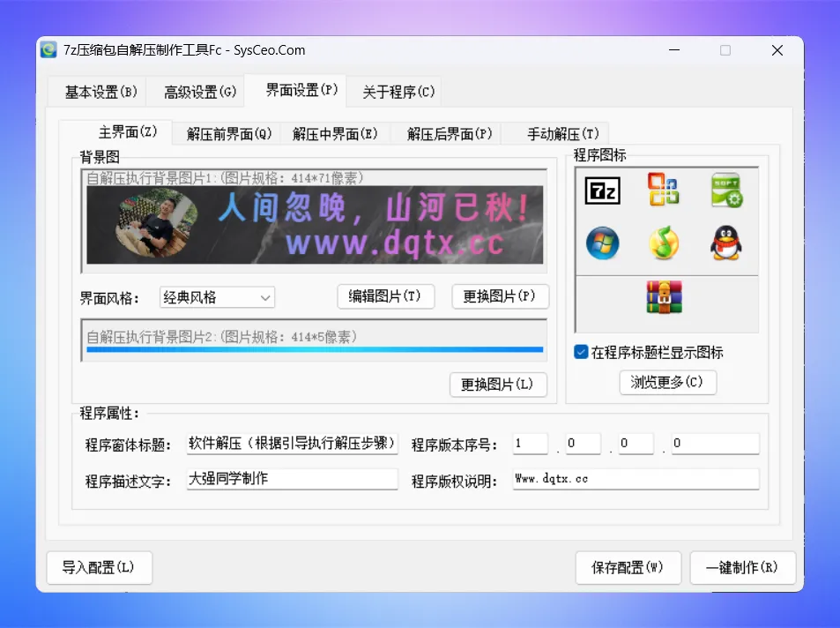This screenshot has height=628, width=840.
Task: Click the 编辑图片(T) button
Action: [x=385, y=296]
